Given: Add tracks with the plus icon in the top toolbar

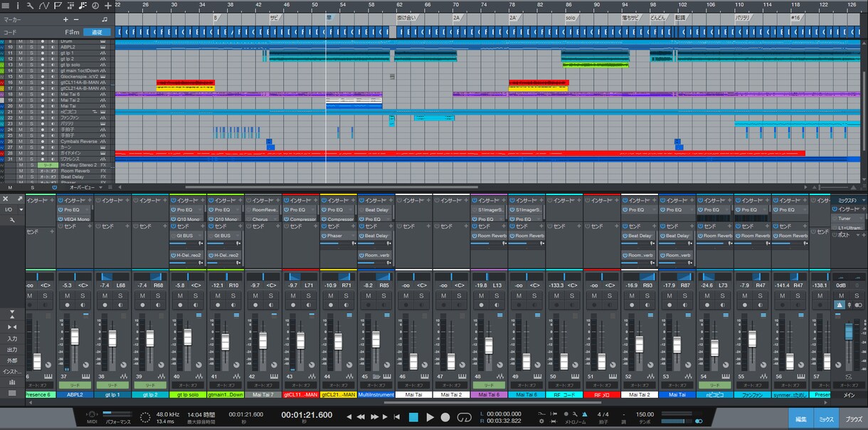Looking at the screenshot, I should [108, 6].
